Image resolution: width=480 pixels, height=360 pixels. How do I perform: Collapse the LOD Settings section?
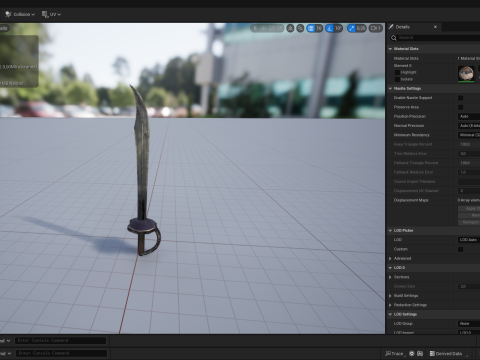tap(390, 314)
